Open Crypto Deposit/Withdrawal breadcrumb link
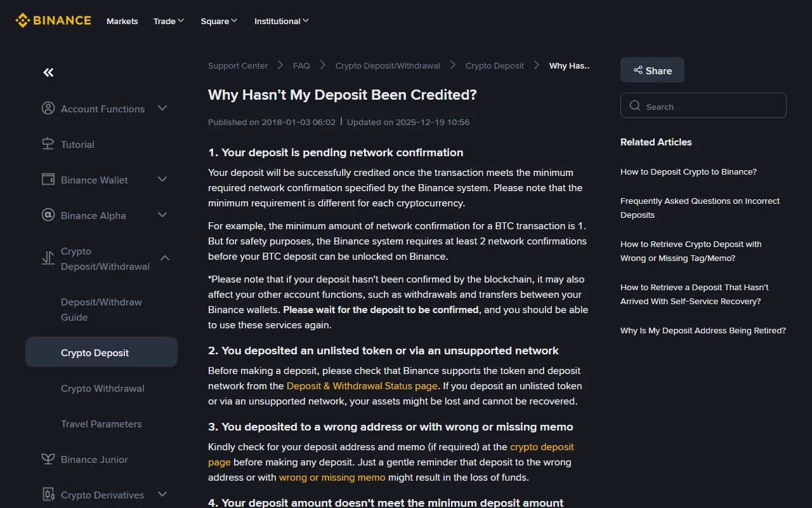812x508 pixels. pyautogui.click(x=388, y=65)
